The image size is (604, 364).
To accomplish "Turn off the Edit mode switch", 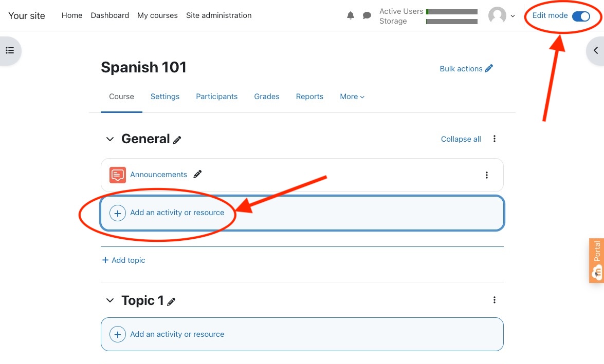I will (x=581, y=16).
